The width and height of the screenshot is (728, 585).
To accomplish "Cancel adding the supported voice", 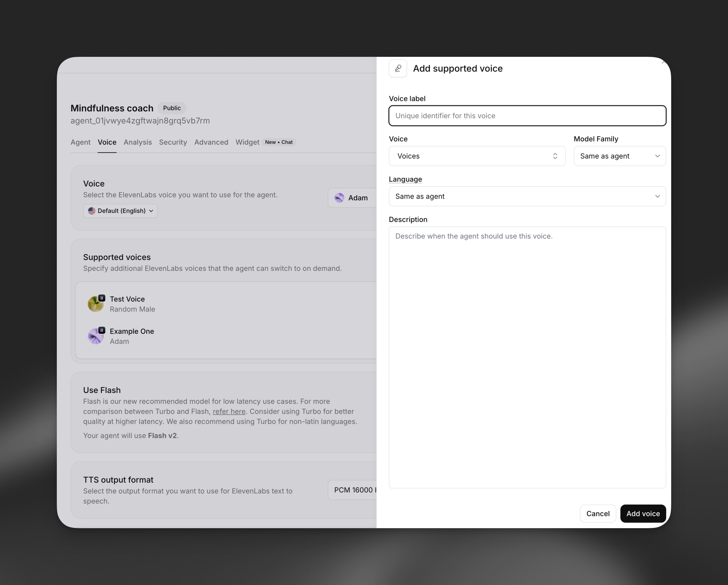I will pos(598,513).
